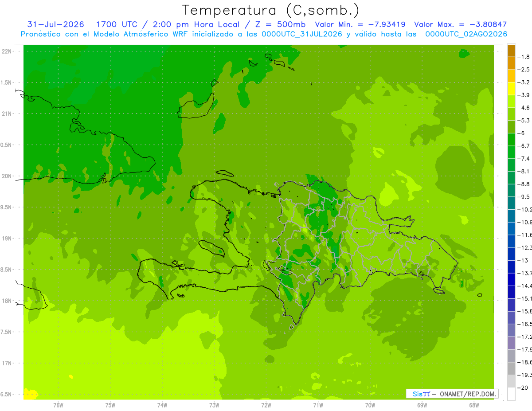Click the "-14.4" colorbar value
The width and height of the screenshot is (532, 411).
pyautogui.click(x=525, y=286)
